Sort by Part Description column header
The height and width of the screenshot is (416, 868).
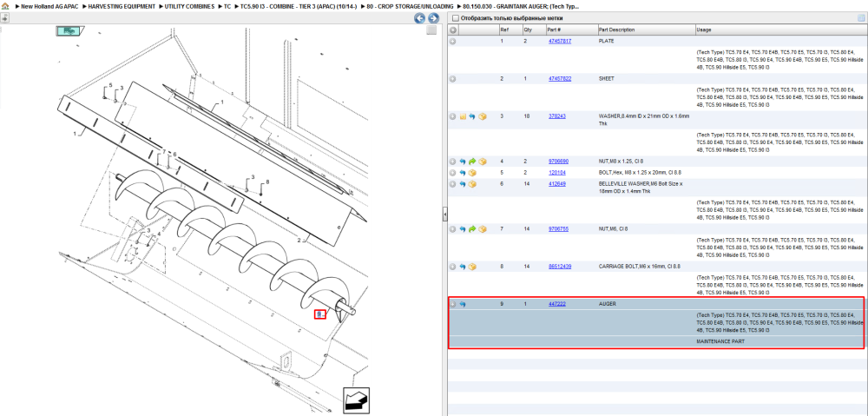(x=646, y=30)
